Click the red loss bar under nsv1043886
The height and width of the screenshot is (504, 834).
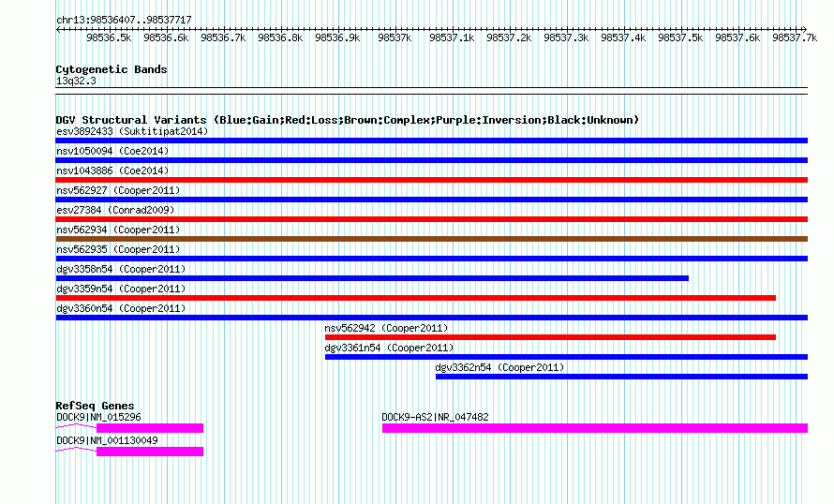coord(431,180)
